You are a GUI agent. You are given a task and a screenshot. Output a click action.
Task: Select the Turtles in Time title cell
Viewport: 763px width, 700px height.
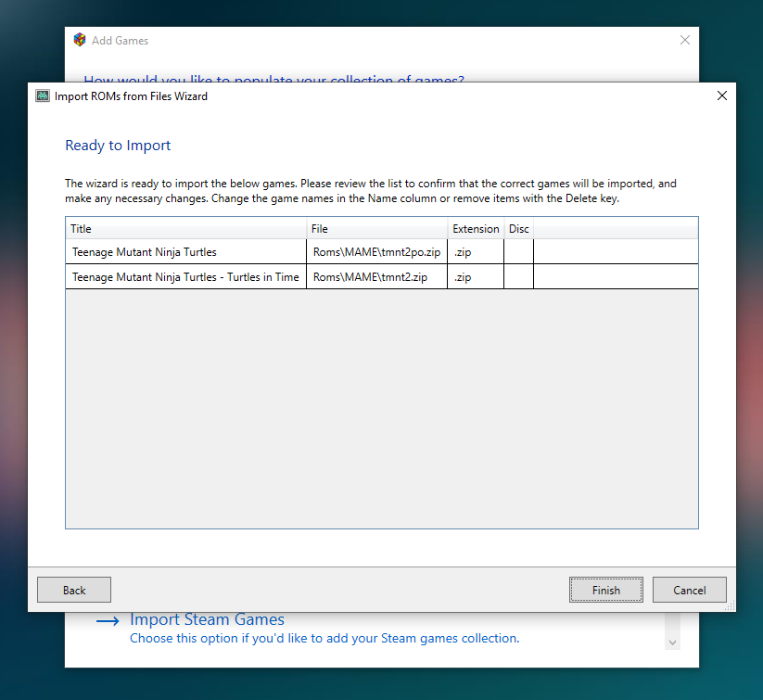(x=186, y=277)
